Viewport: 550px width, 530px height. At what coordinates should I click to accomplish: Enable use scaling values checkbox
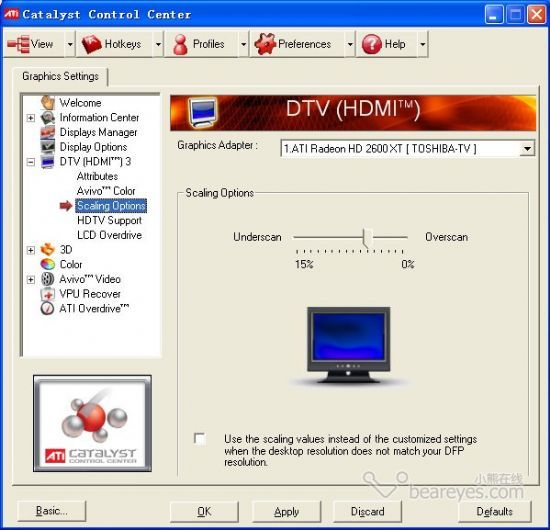tap(200, 439)
